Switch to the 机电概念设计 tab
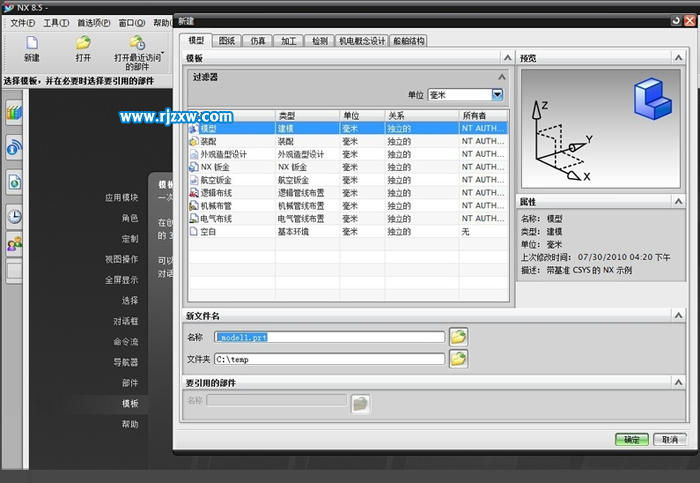The image size is (700, 483). coord(362,41)
